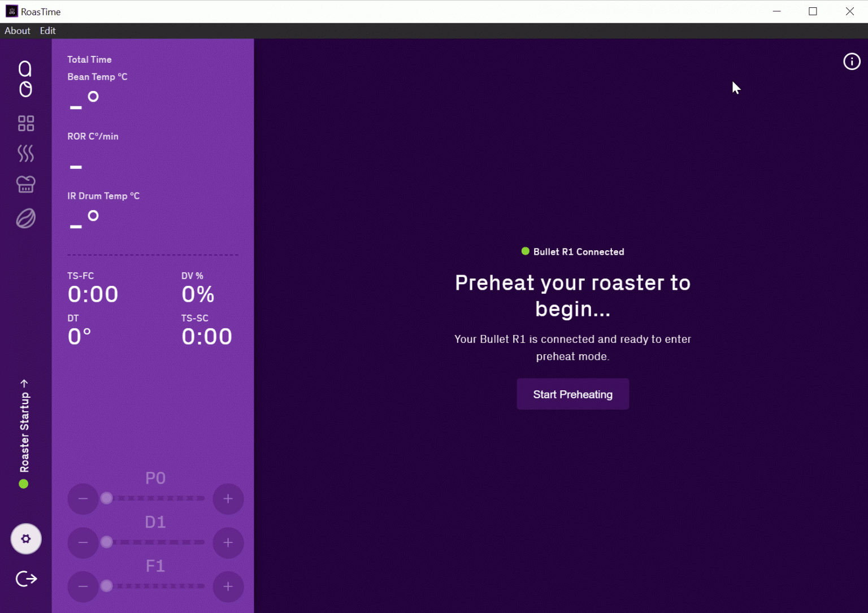This screenshot has height=613, width=868.
Task: Open settings gear button
Action: (x=26, y=538)
